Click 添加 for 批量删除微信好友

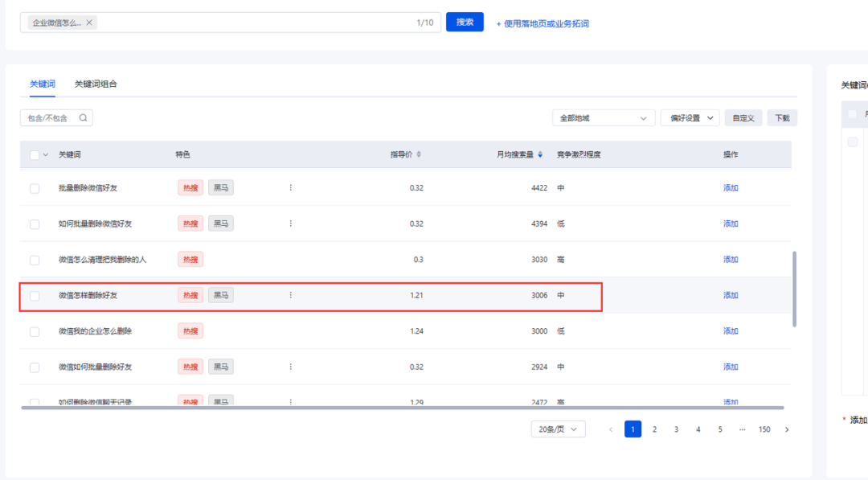click(731, 187)
